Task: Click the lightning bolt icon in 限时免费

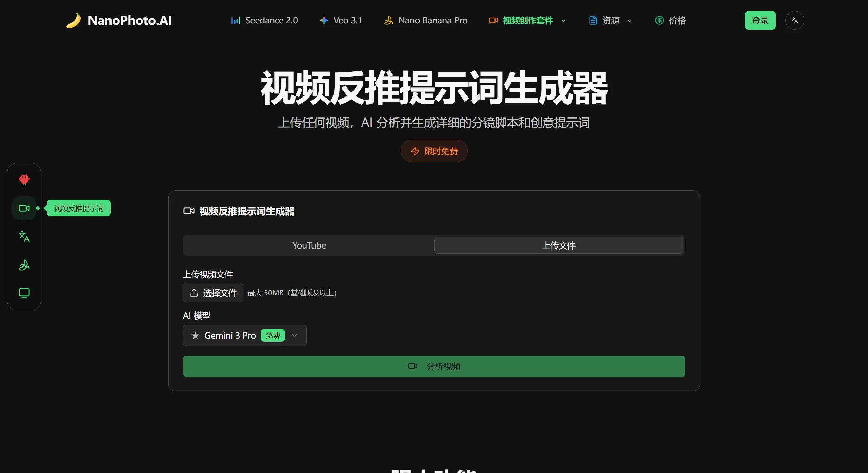Action: [x=415, y=151]
